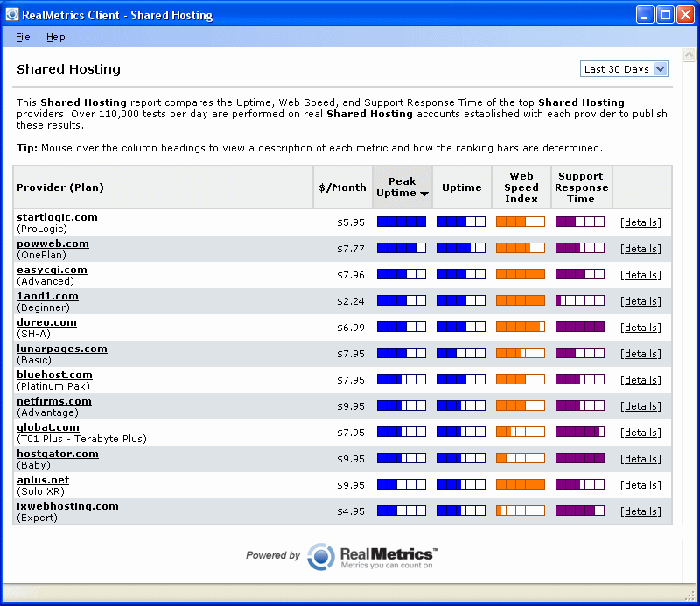Open the Help menu
Screen dimensions: 700x606
tap(56, 37)
